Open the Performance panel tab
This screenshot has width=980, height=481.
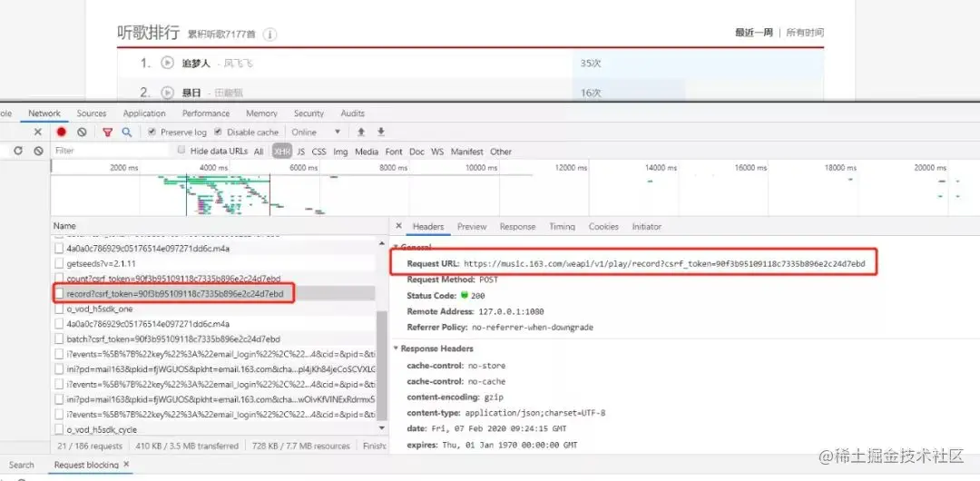[x=206, y=113]
